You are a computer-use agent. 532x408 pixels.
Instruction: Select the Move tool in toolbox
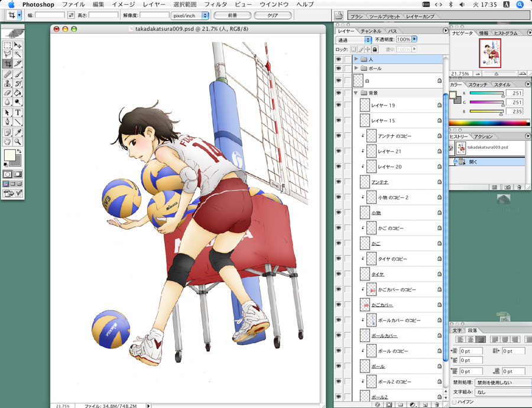coord(18,45)
